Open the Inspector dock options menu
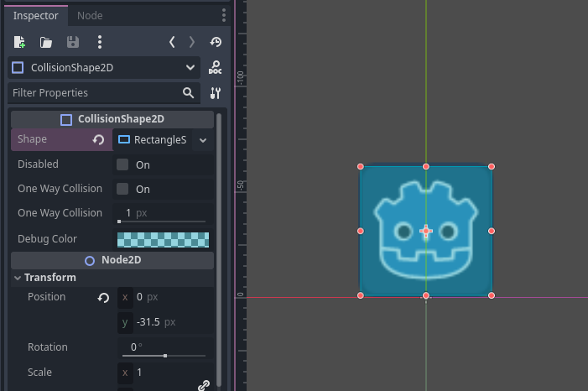Viewport: 588px width, 391px height. coord(224,15)
